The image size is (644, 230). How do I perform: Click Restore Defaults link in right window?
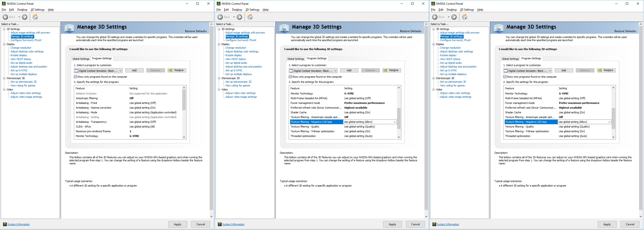click(x=625, y=31)
